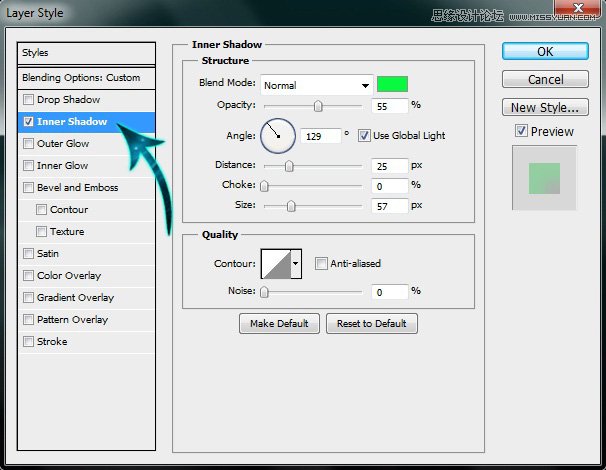Toggle Use Global Light checkbox
606x470 pixels.
point(364,136)
